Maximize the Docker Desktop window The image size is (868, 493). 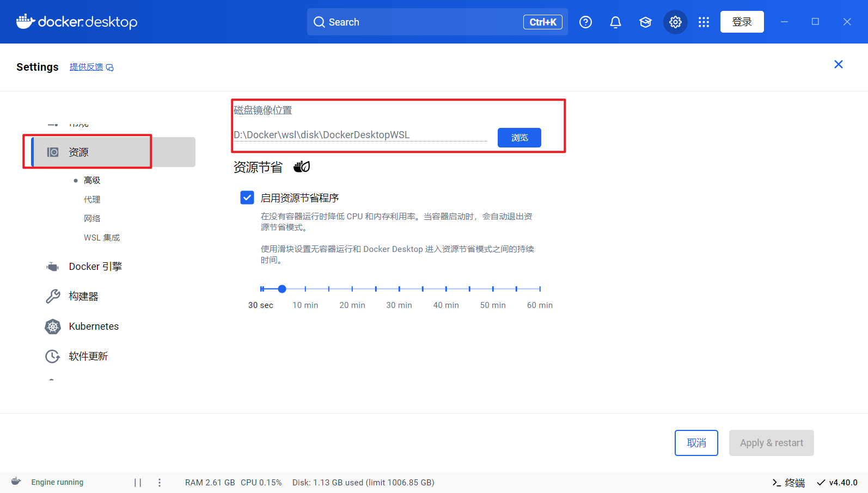(x=815, y=22)
